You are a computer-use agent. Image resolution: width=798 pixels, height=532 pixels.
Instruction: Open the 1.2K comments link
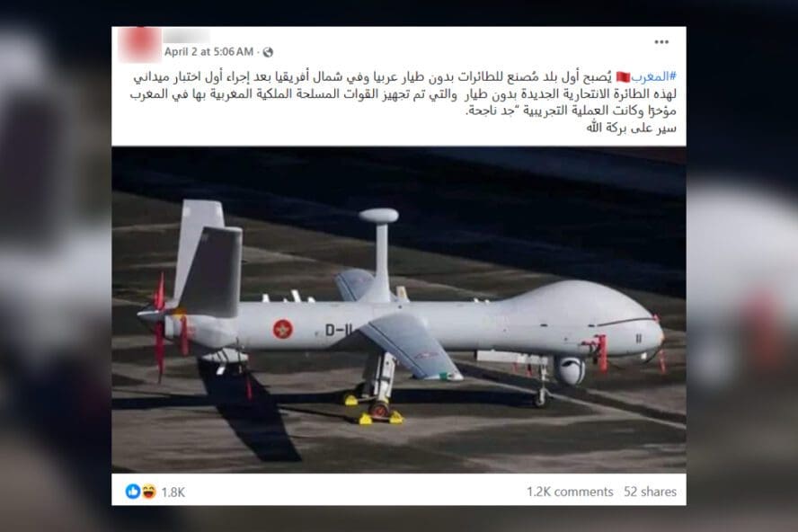coord(570,492)
